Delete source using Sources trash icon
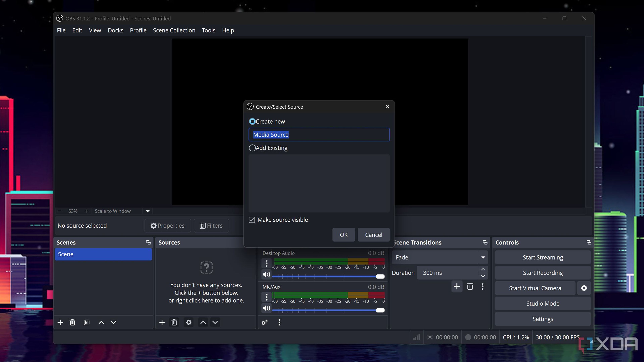 [174, 322]
